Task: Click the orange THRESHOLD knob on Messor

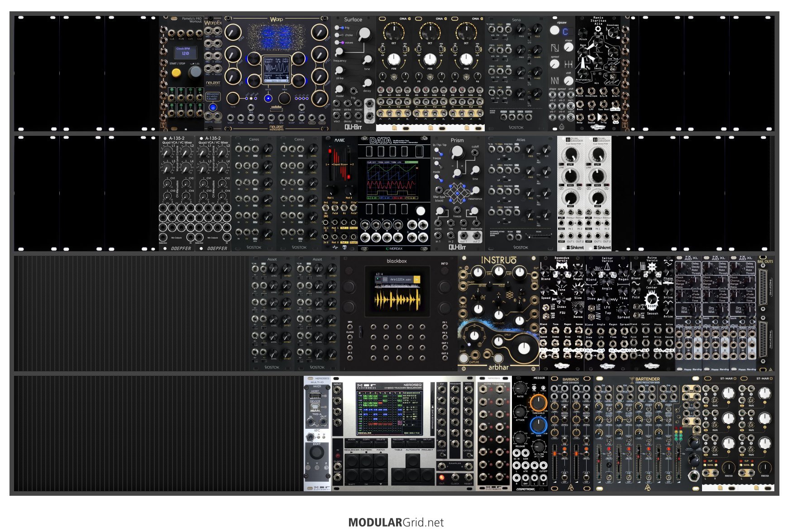Action: pyautogui.click(x=538, y=402)
